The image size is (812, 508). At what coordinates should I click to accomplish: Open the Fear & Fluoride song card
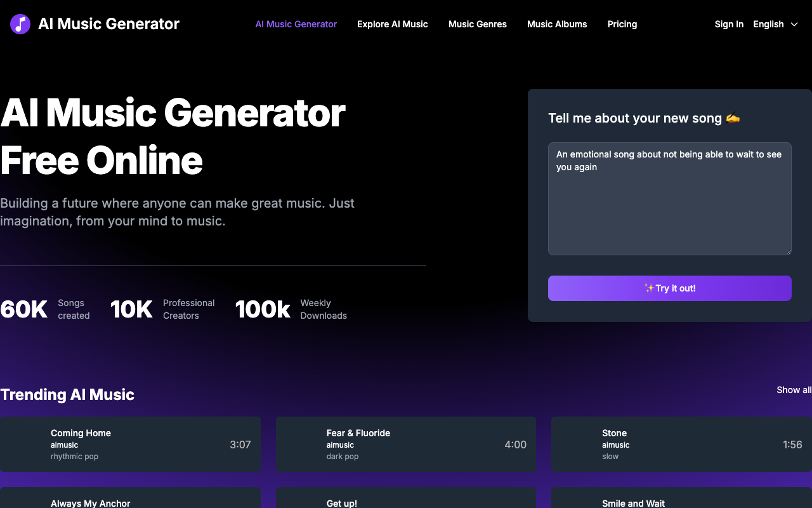tap(406, 444)
